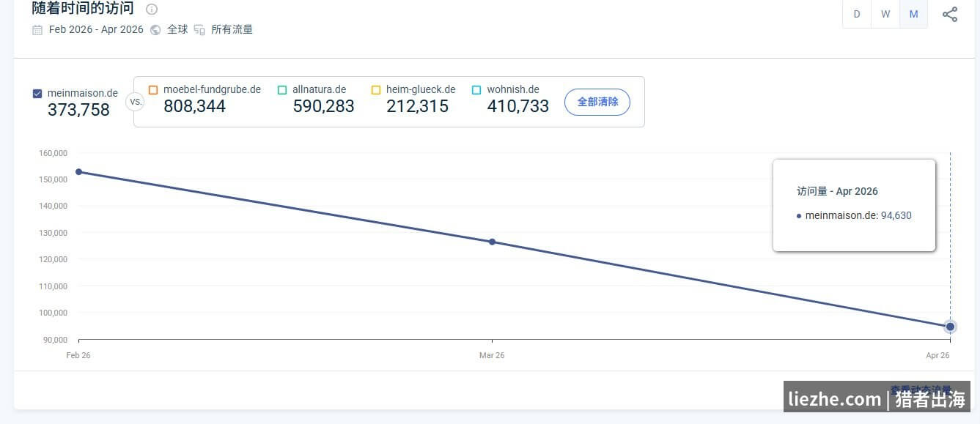The width and height of the screenshot is (980, 424).
Task: Click the globe icon next to 全球
Action: [155, 30]
